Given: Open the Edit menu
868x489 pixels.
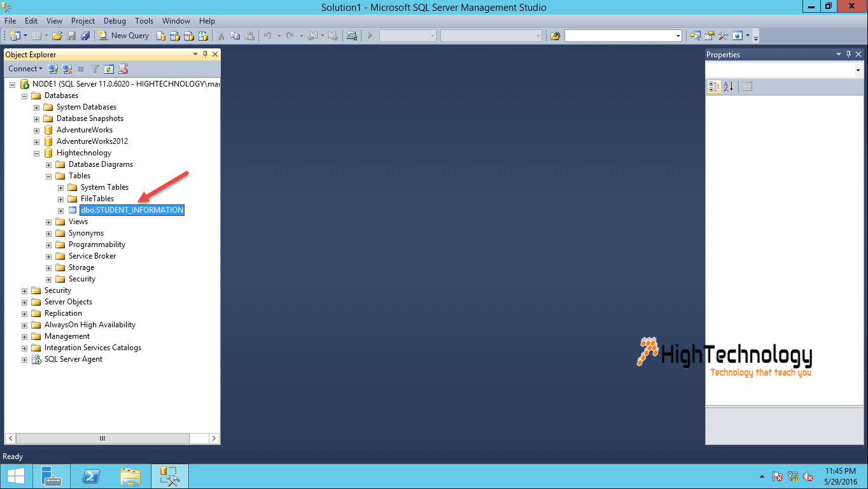Looking at the screenshot, I should point(31,21).
